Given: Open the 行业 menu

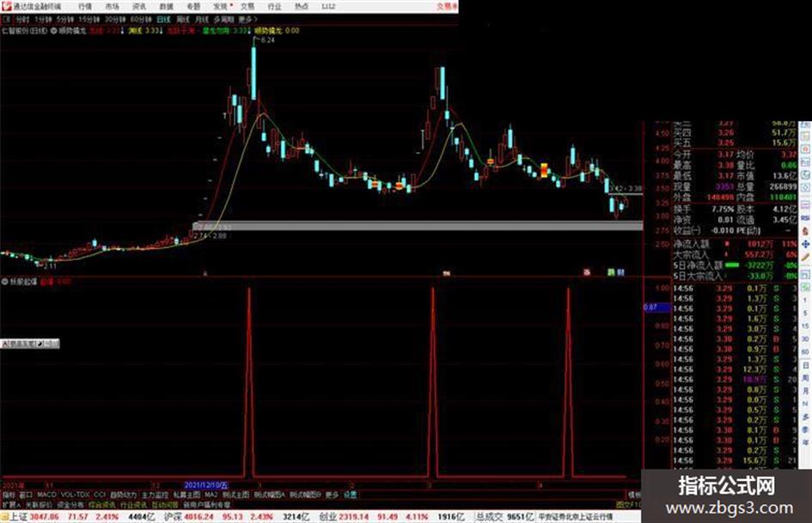Looking at the screenshot, I should (274, 6).
